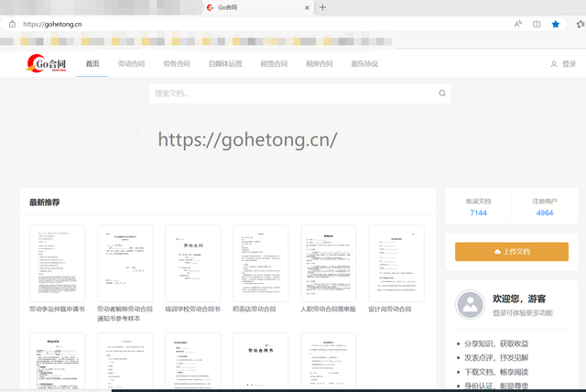This screenshot has height=392, width=586.
Task: Click the guest avatar icon
Action: (470, 305)
